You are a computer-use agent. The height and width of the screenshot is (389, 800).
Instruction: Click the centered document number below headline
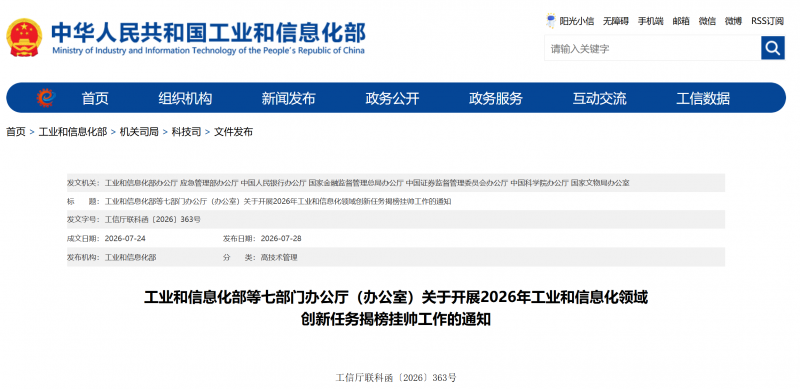coord(396,378)
